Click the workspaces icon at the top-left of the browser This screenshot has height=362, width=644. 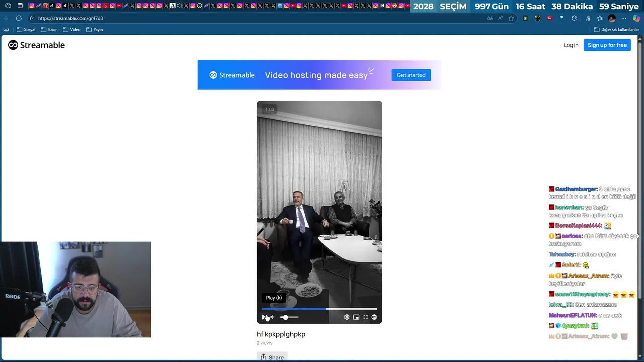[x=8, y=6]
